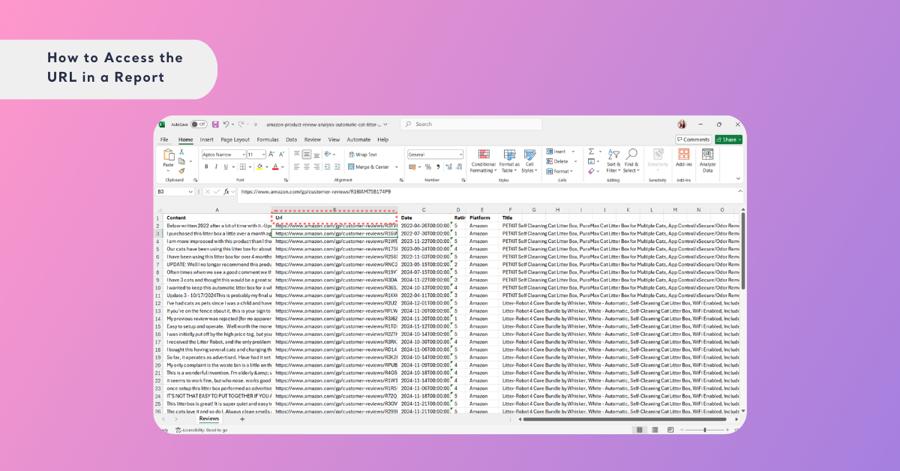
Task: Open the Data ribbon tab
Action: pos(292,139)
